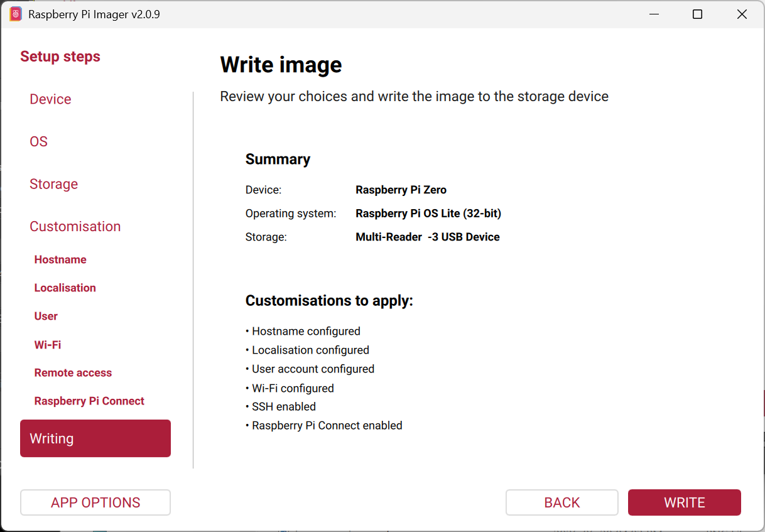Click the 'SSH enabled' line

coord(281,406)
